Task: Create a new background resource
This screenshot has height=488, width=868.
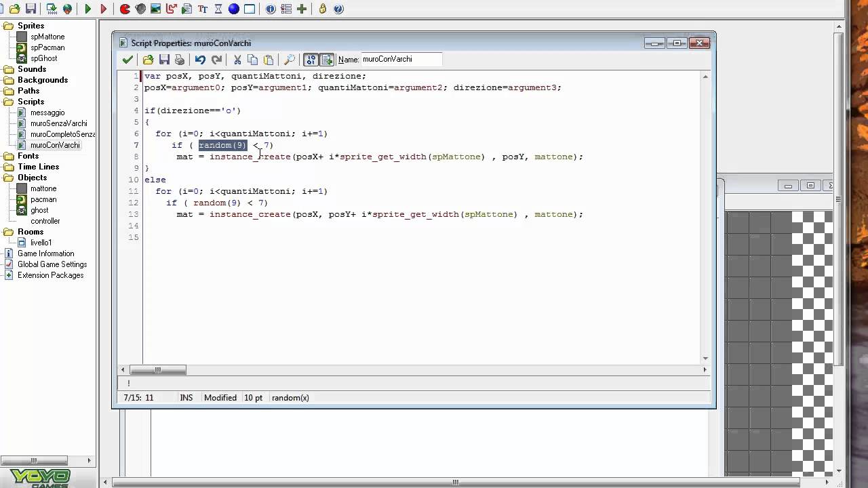Action: click(156, 9)
